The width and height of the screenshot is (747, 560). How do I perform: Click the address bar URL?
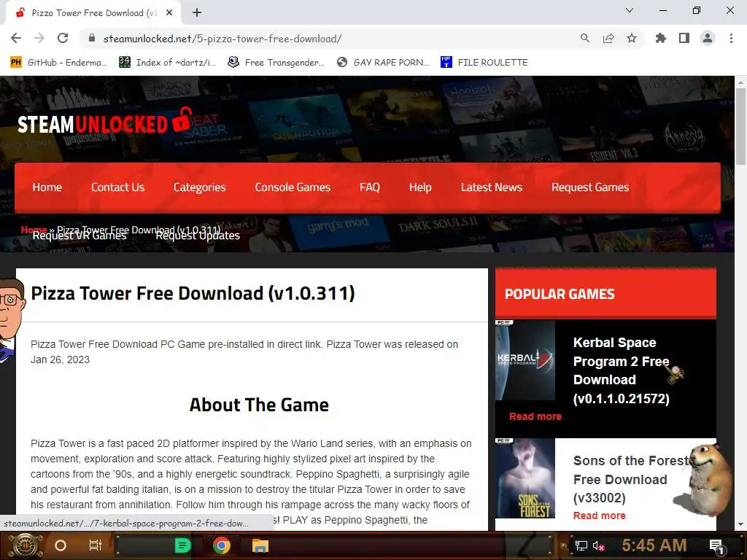click(222, 39)
